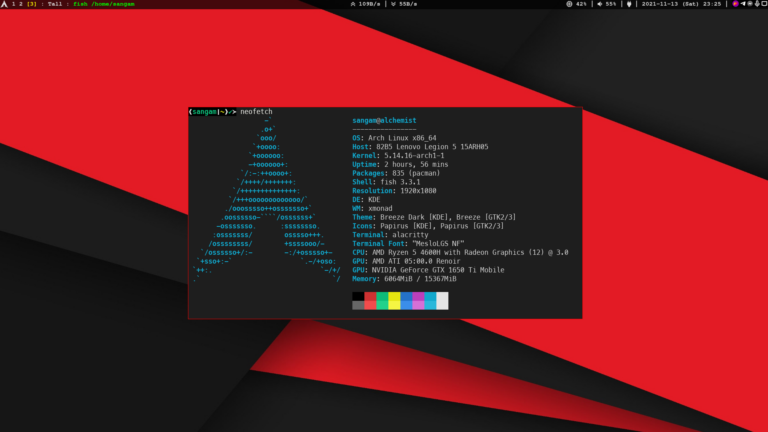Click the light pink-magenta color block
This screenshot has height=432, width=768.
click(418, 305)
